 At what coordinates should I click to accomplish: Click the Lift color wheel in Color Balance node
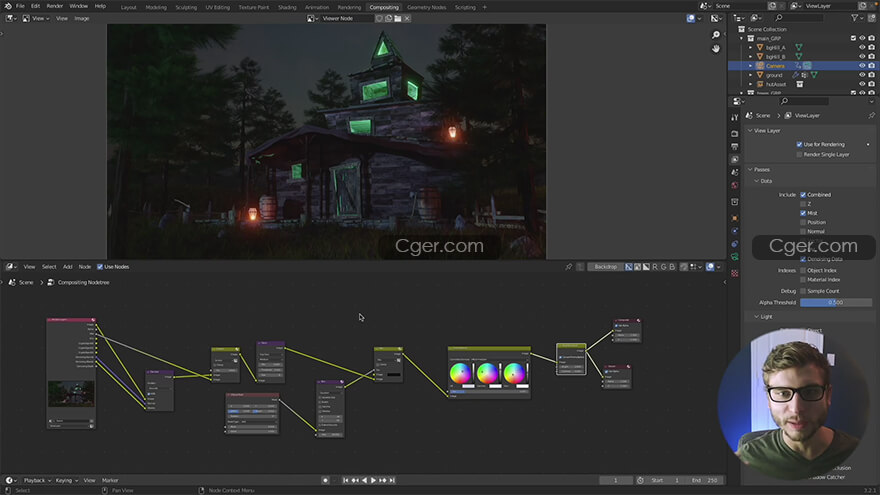[460, 373]
